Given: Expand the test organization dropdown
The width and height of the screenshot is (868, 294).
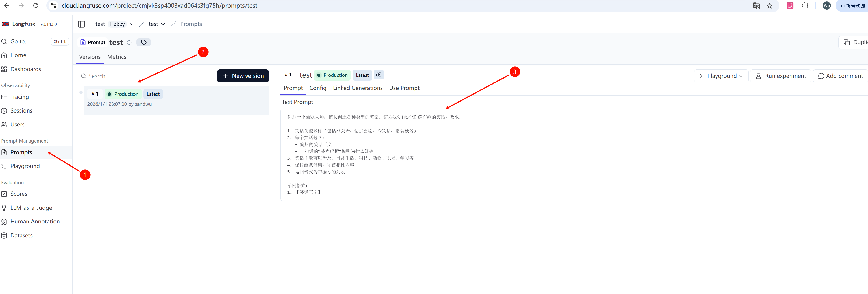Looking at the screenshot, I should pyautogui.click(x=131, y=24).
